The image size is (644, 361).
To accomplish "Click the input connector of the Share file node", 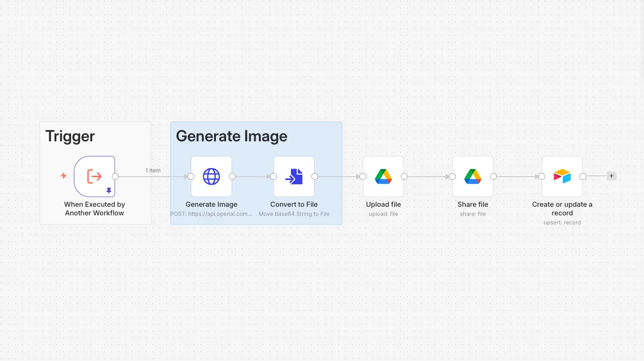I will pos(452,176).
